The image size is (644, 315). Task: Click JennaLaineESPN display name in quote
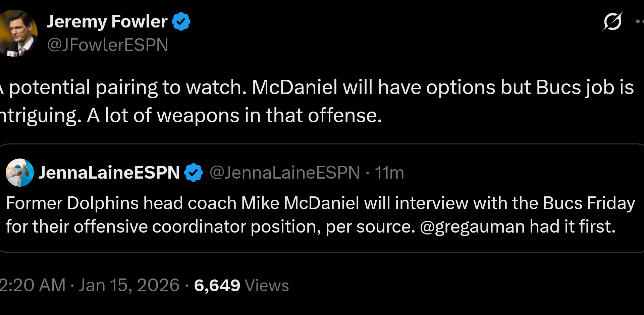click(x=109, y=172)
